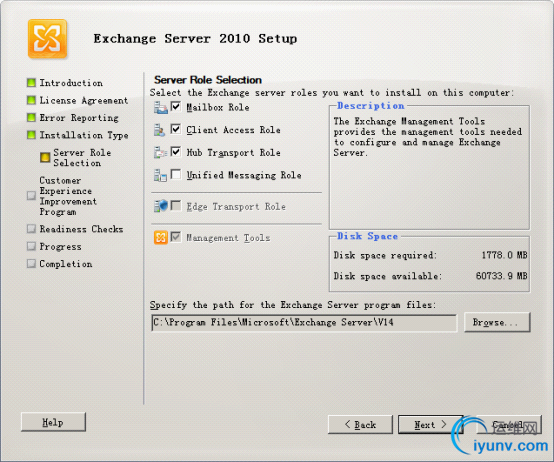Click the Completion step text
The width and height of the screenshot is (554, 462).
(x=66, y=264)
